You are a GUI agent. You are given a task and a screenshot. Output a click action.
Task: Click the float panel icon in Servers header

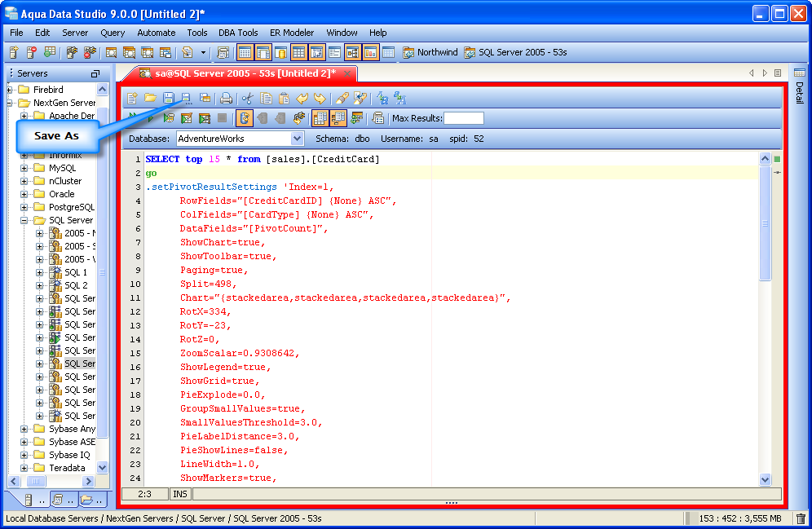point(95,73)
